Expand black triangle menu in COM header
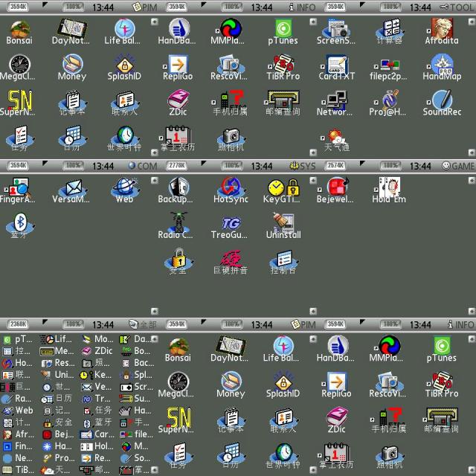 [45, 164]
